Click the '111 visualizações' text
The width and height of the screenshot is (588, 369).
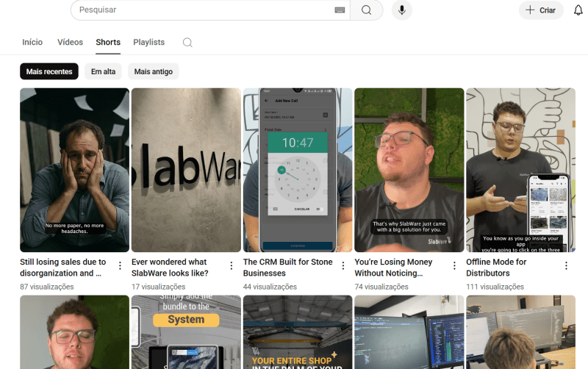click(495, 287)
